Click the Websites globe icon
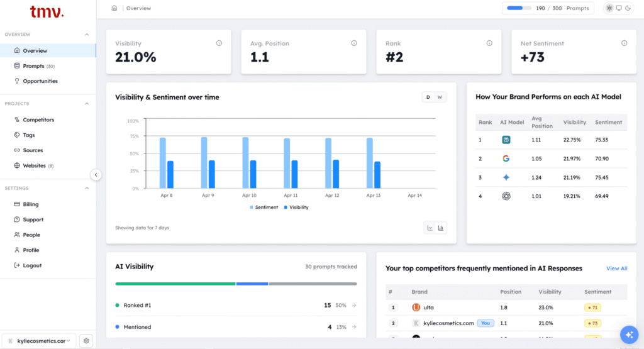Image resolution: width=644 pixels, height=349 pixels. (17, 165)
